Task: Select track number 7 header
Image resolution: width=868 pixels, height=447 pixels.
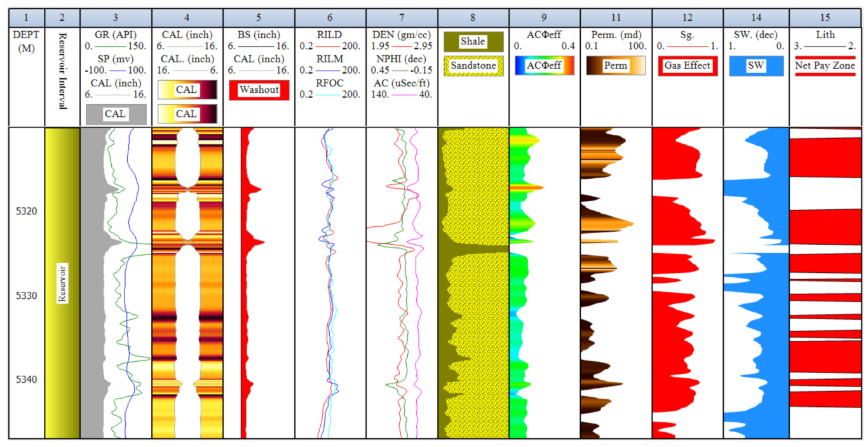Action: pos(402,17)
